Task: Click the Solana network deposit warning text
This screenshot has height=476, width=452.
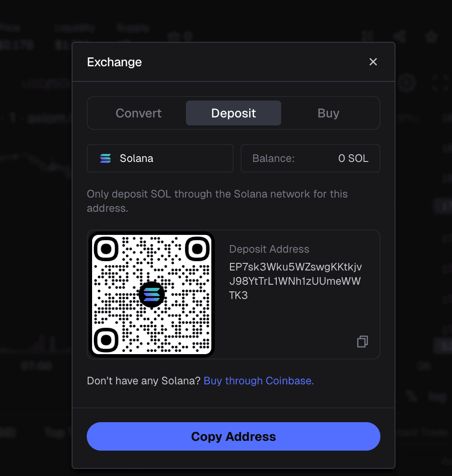Action: tap(217, 201)
